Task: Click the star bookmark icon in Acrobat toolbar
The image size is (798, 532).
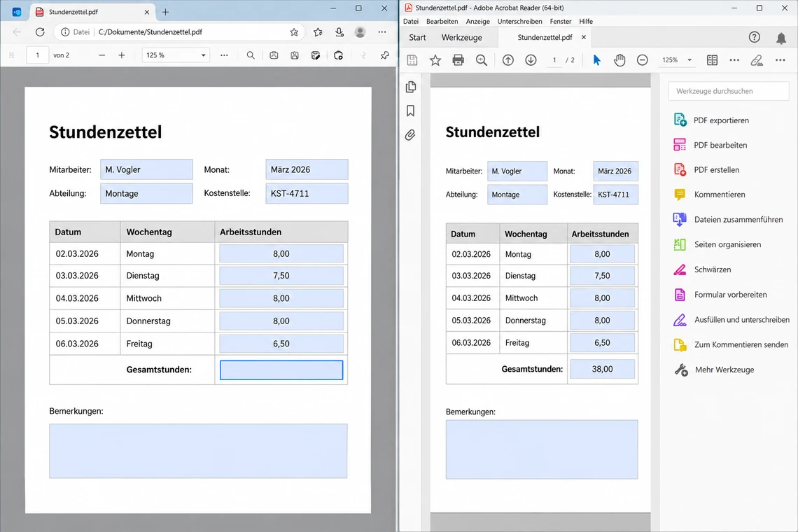Action: click(435, 60)
